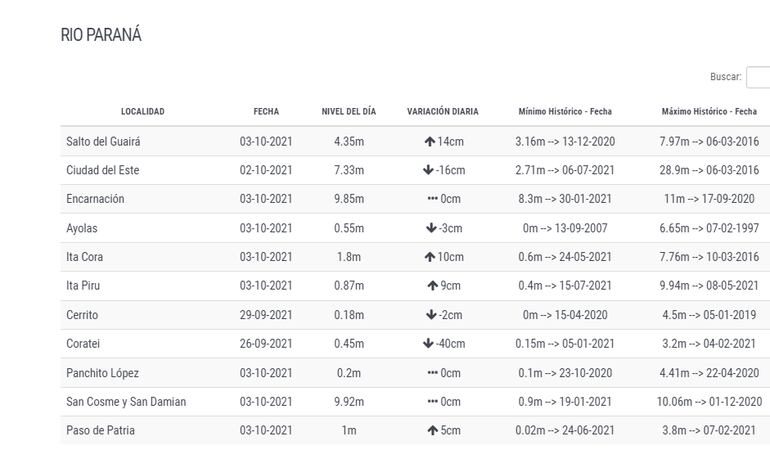Viewport: 770px width, 450px height.
Task: Sort by NIVEL DEL DÍA column header
Action: click(x=349, y=111)
